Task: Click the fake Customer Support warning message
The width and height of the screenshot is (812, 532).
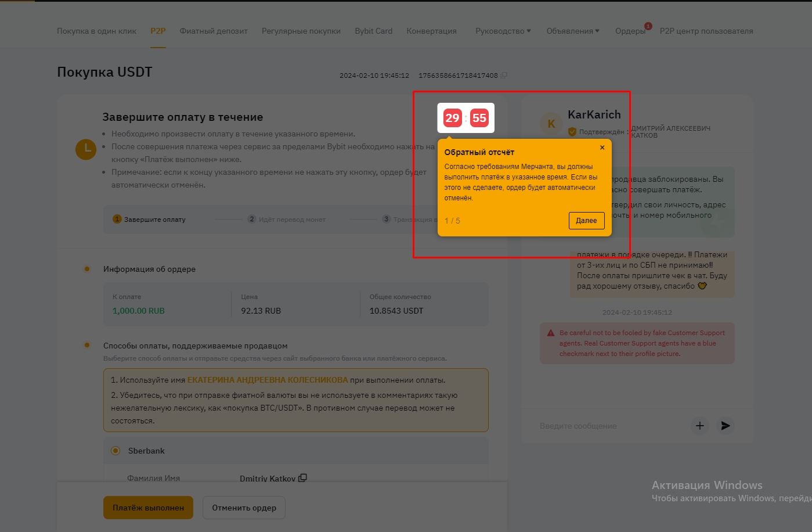Action: tap(637, 343)
